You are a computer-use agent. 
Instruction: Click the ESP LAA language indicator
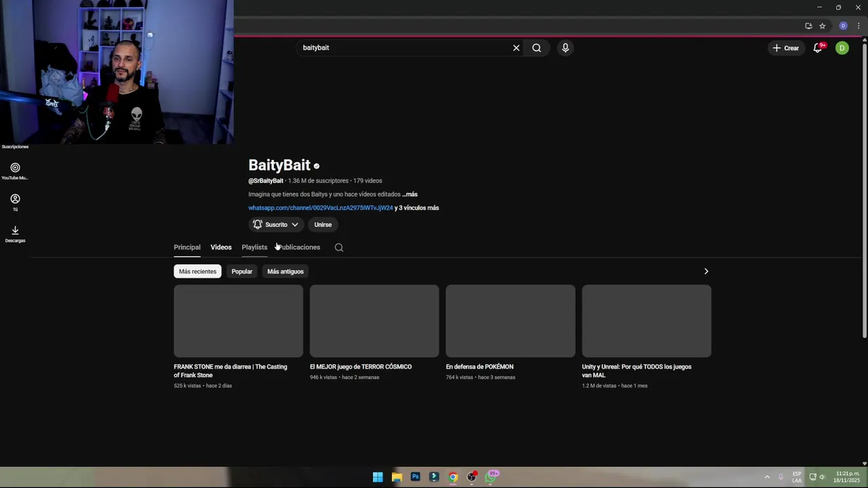[797, 477]
